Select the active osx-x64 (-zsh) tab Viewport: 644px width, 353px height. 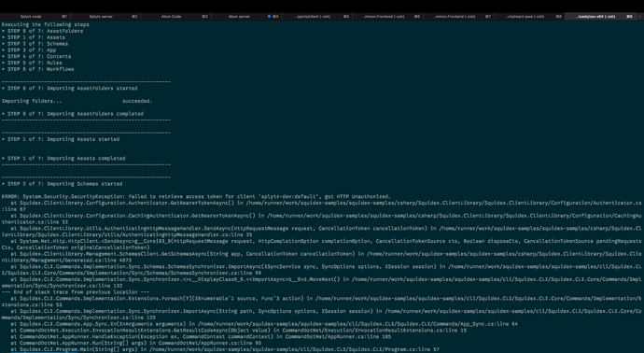click(600, 17)
